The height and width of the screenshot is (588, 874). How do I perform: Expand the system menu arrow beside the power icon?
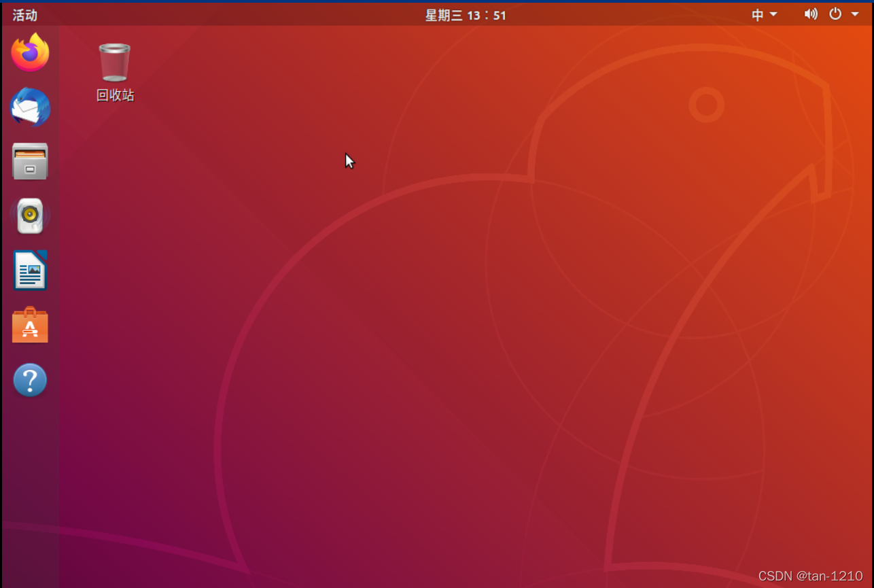tap(855, 14)
